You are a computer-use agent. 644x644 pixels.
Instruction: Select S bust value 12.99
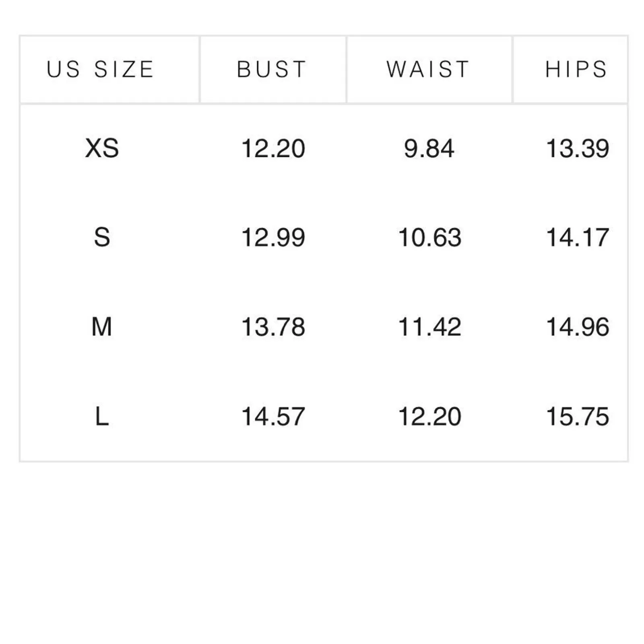[x=273, y=237]
